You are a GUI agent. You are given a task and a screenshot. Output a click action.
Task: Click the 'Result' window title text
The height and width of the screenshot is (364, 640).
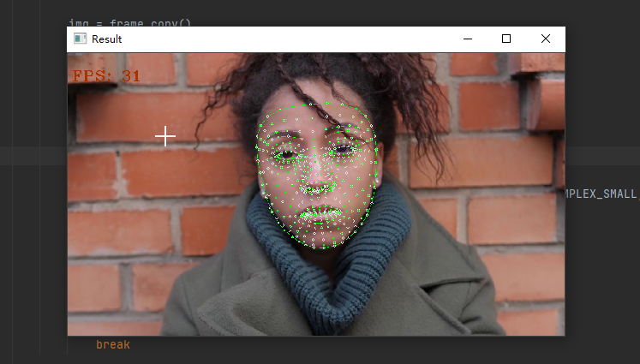click(107, 39)
